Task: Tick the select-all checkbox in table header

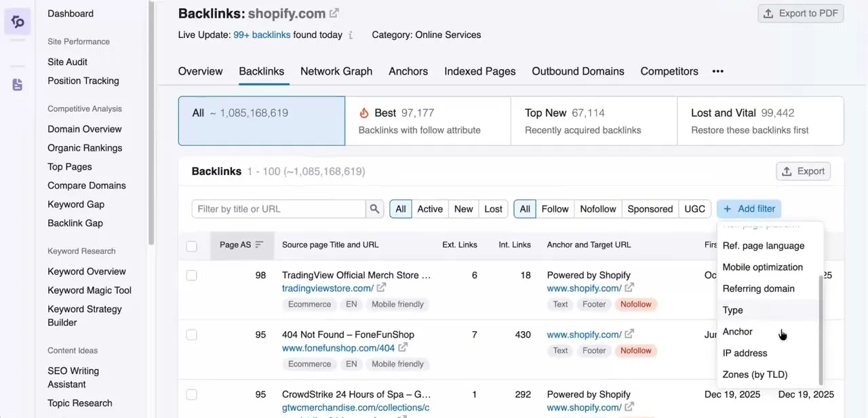Action: pyautogui.click(x=192, y=246)
